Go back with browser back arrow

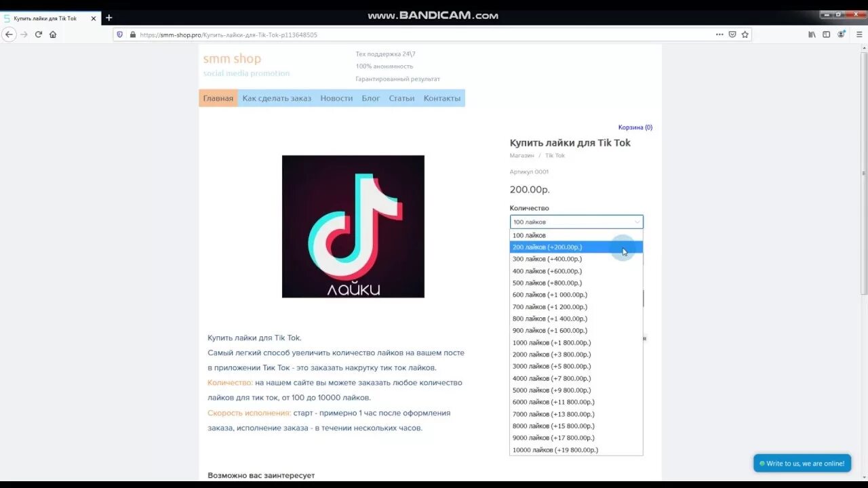coord(9,35)
